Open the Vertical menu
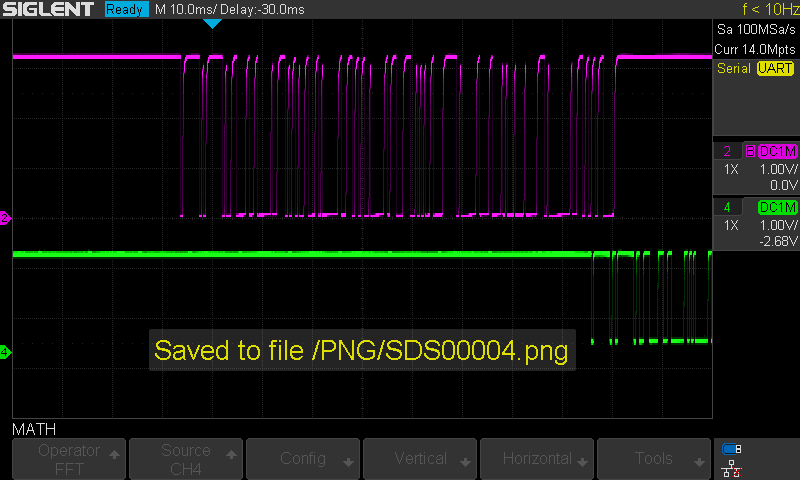The image size is (800, 480). (x=420, y=458)
